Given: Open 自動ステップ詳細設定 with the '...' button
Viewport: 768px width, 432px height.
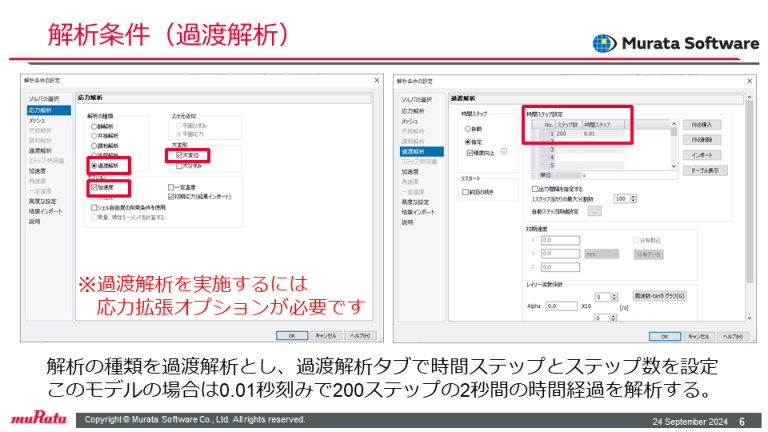Looking at the screenshot, I should click(x=595, y=212).
